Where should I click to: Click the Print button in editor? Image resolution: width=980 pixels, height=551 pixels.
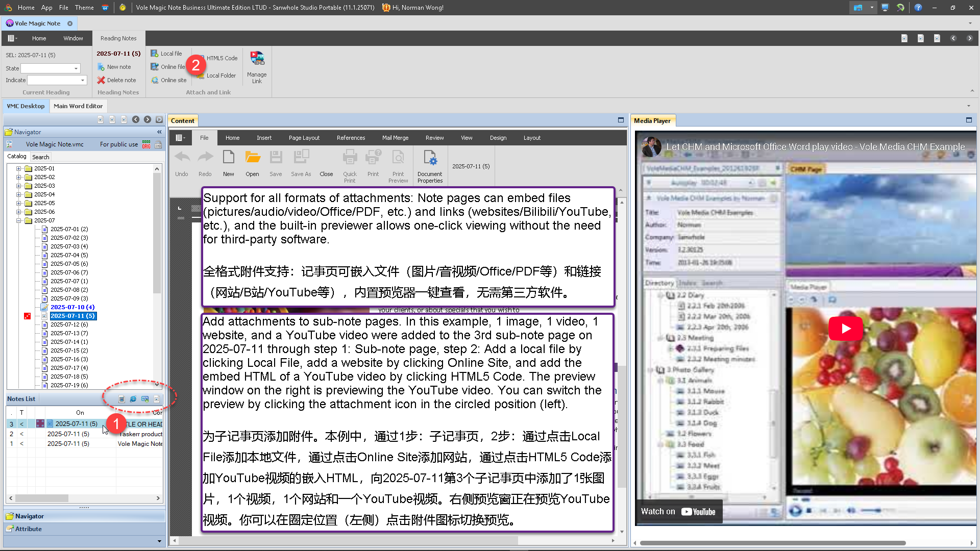(x=373, y=163)
